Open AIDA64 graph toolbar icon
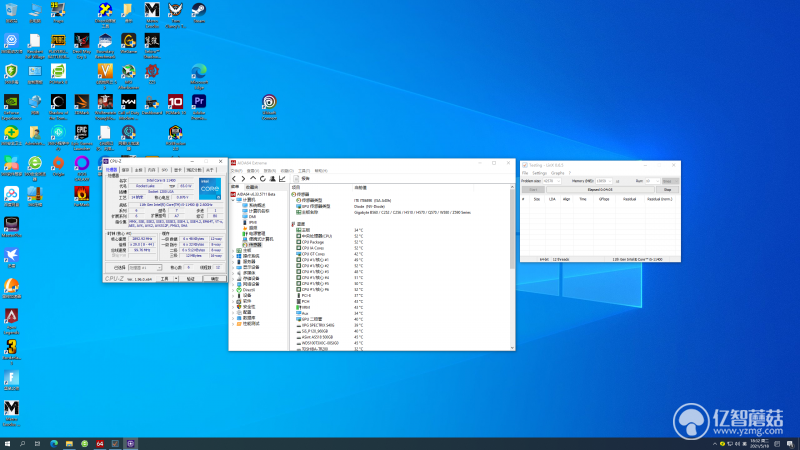This screenshot has width=800, height=450. click(x=282, y=179)
